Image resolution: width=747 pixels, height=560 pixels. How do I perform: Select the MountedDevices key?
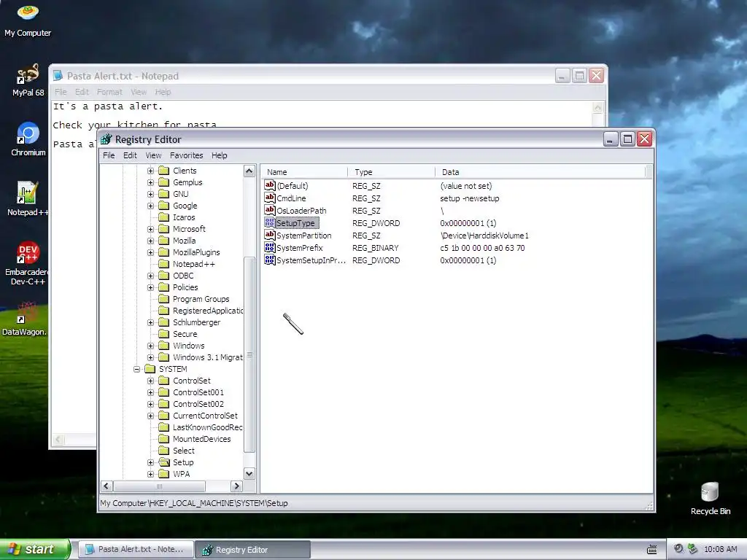(201, 439)
